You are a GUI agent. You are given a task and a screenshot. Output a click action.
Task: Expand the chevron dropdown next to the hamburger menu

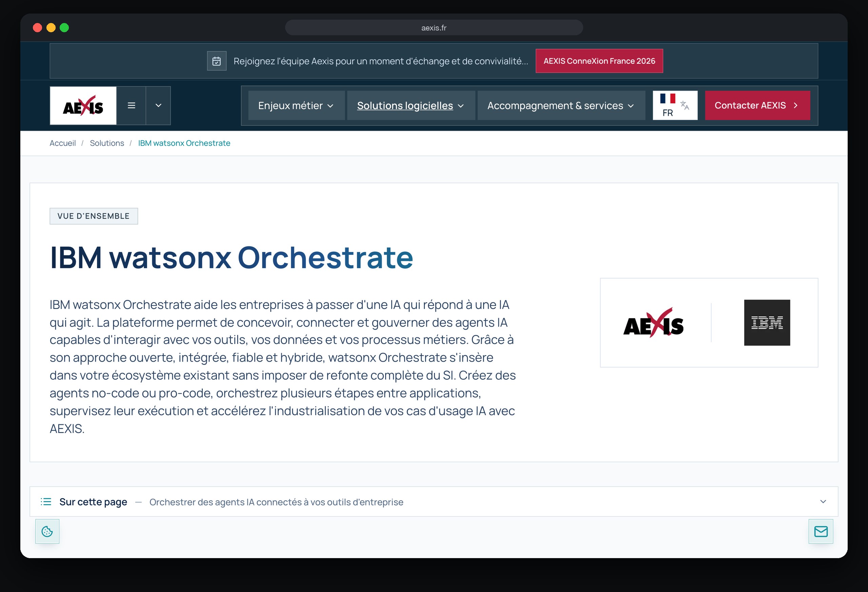coord(158,106)
